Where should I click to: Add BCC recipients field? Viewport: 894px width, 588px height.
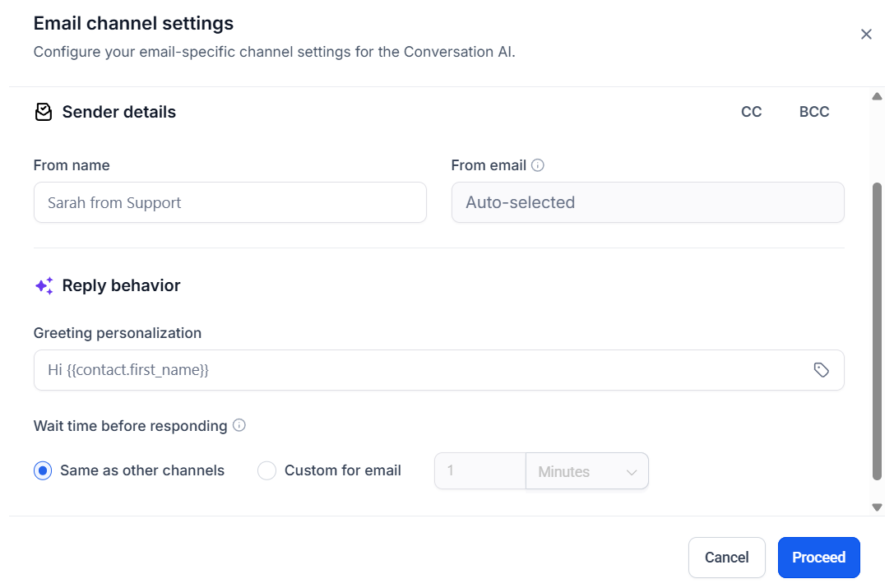coord(813,112)
